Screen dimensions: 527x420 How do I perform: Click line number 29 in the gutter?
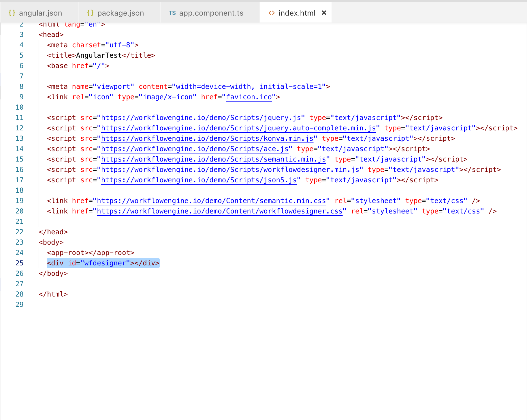click(19, 305)
